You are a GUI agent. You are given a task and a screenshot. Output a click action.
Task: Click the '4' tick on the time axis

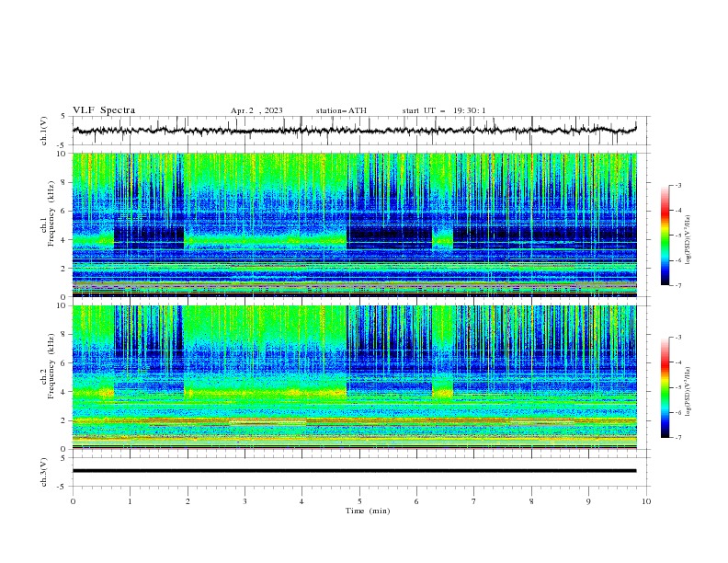[x=301, y=501]
